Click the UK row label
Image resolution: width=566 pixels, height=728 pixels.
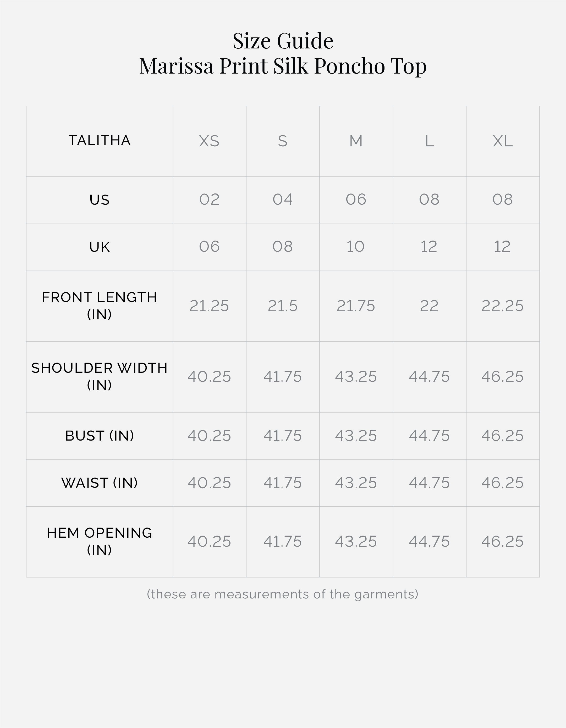99,247
